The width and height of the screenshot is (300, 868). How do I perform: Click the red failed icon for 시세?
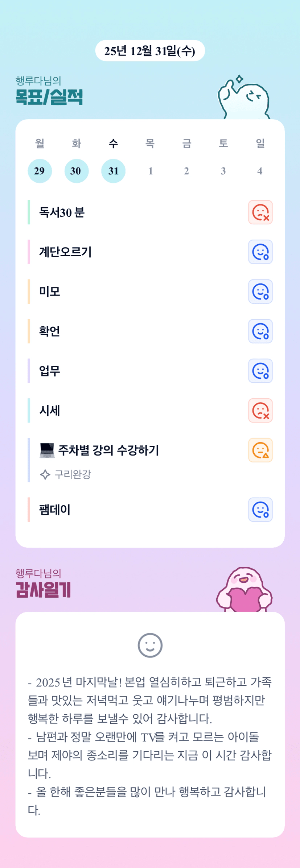coord(260,411)
